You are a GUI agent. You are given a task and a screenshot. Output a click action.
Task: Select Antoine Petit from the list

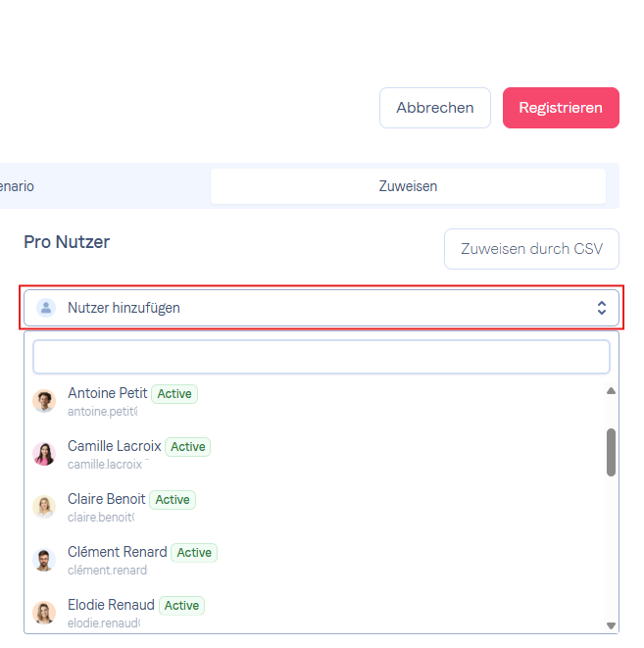(314, 401)
